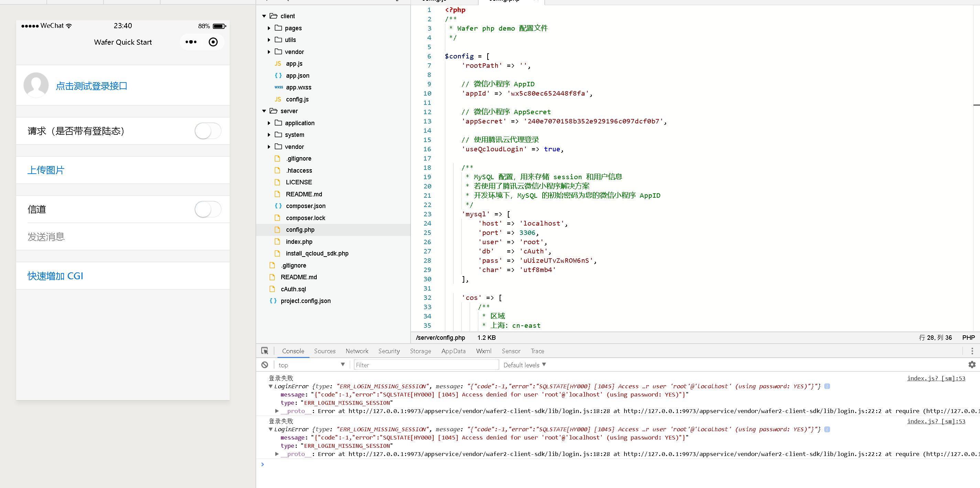Click the simulator capsule close circle icon
Image resolution: width=980 pixels, height=488 pixels.
click(x=213, y=42)
